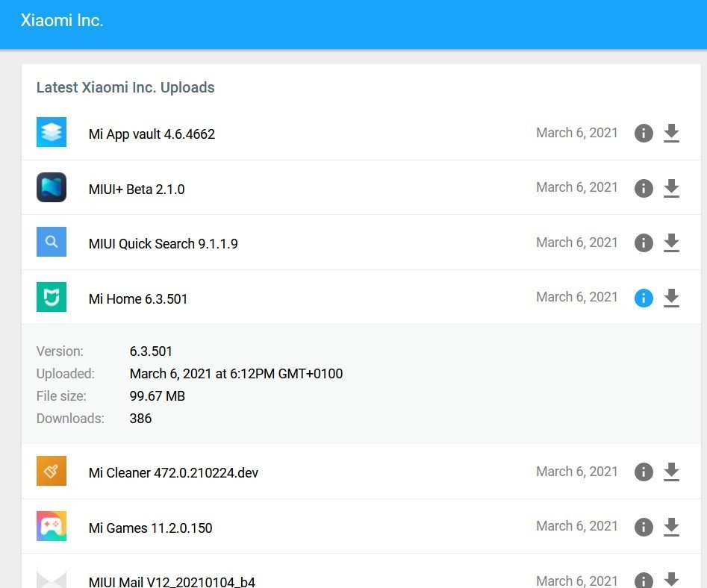Click the Latest Xiaomi Inc. Uploads heading
This screenshot has width=707, height=588.
125,87
